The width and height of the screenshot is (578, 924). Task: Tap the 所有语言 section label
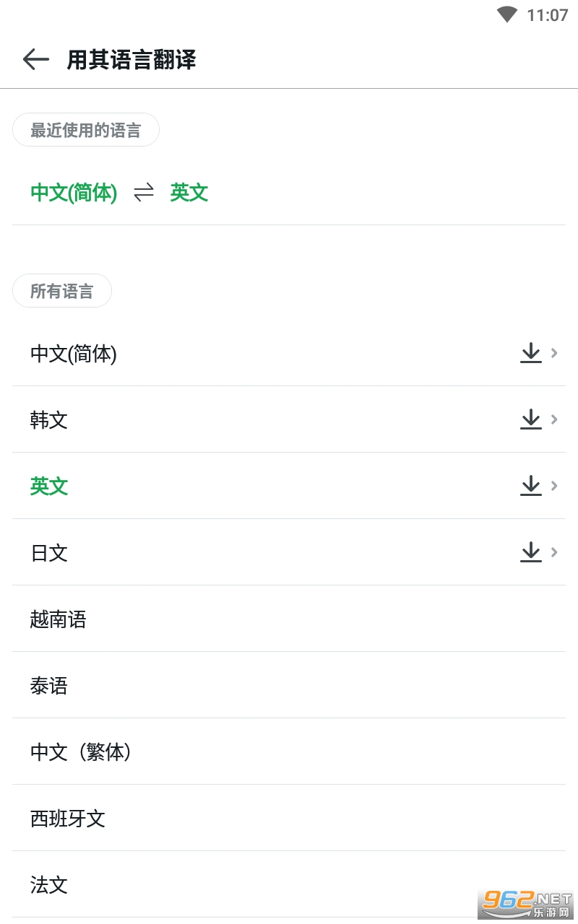click(62, 292)
